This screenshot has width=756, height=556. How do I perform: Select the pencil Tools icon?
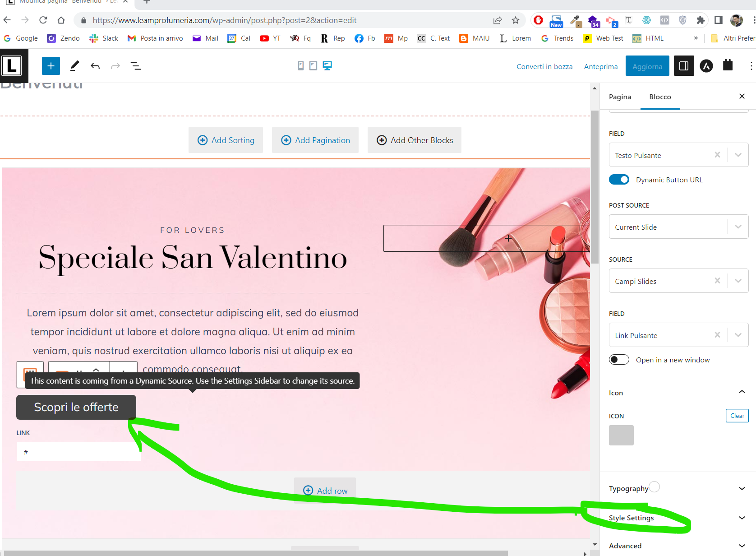click(75, 66)
